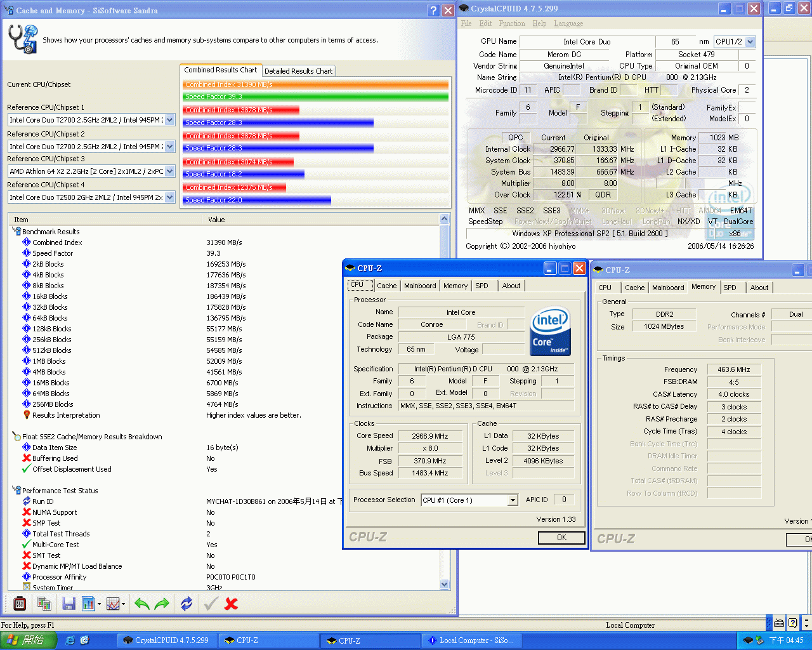Click the copy results chart icon in the Sandra toolbar
This screenshot has height=650, width=812.
pos(44,604)
